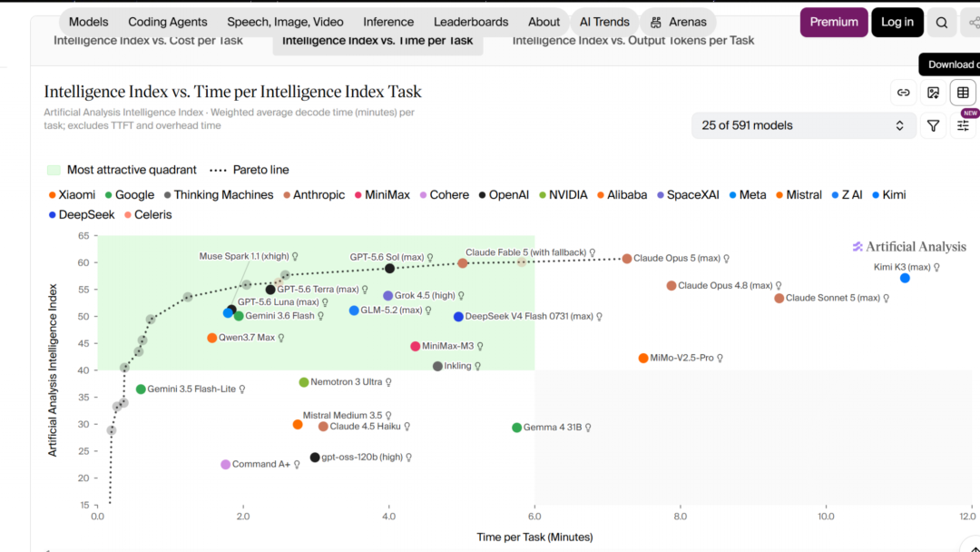Toggle Anthropic in the chart legend
The height and width of the screenshot is (552, 980).
coord(314,195)
